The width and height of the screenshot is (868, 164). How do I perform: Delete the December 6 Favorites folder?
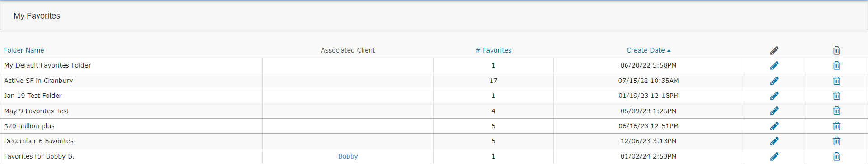[837, 141]
